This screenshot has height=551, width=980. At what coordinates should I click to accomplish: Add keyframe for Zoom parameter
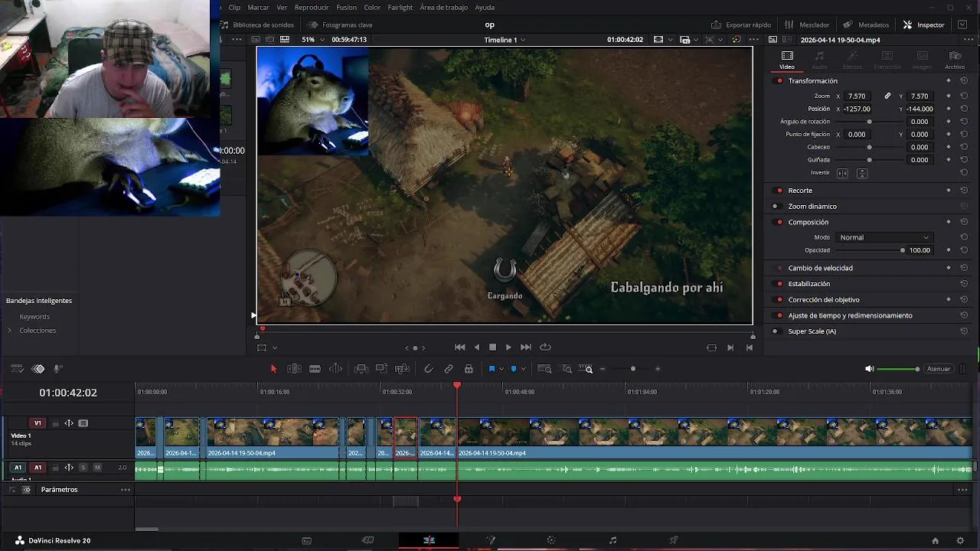point(949,96)
